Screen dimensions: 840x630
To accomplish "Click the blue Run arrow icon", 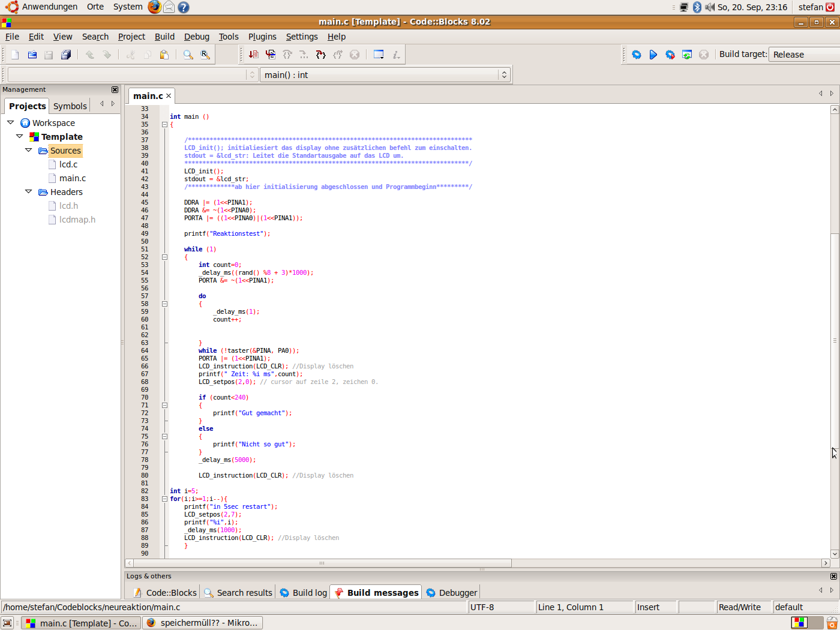I will [653, 55].
